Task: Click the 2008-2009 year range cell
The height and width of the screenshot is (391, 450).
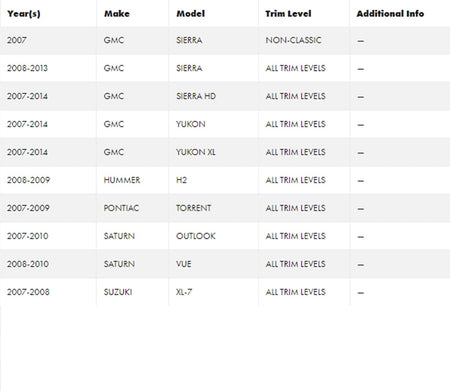Action: tap(28, 180)
